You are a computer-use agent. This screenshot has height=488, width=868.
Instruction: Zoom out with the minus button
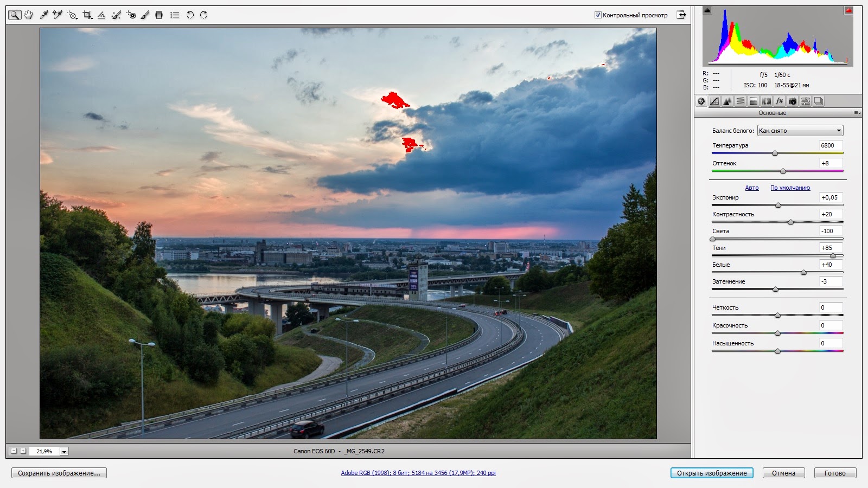click(14, 451)
